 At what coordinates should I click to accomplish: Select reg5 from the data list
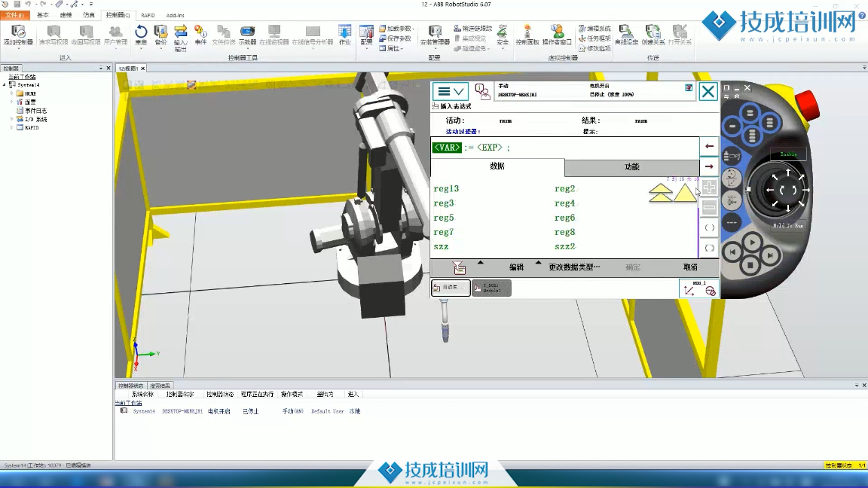pyautogui.click(x=444, y=218)
